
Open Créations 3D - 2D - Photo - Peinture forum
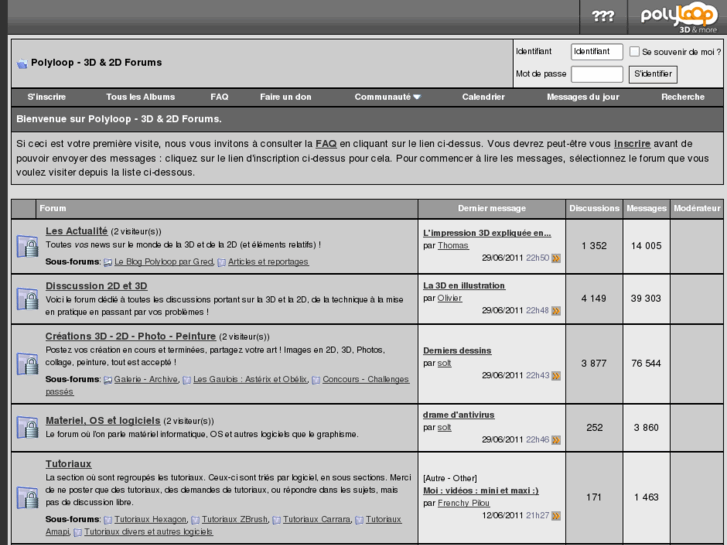[x=131, y=336]
